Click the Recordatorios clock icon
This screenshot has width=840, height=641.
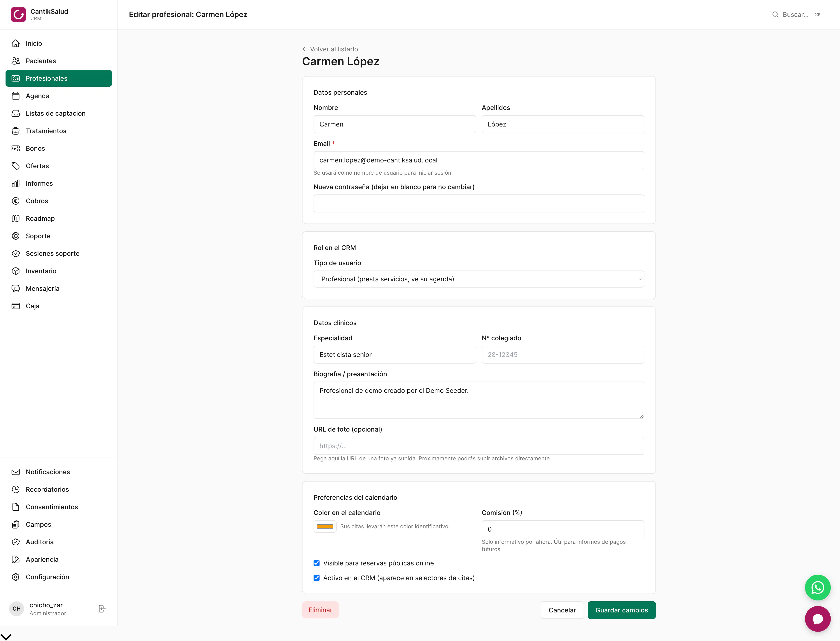(x=16, y=490)
